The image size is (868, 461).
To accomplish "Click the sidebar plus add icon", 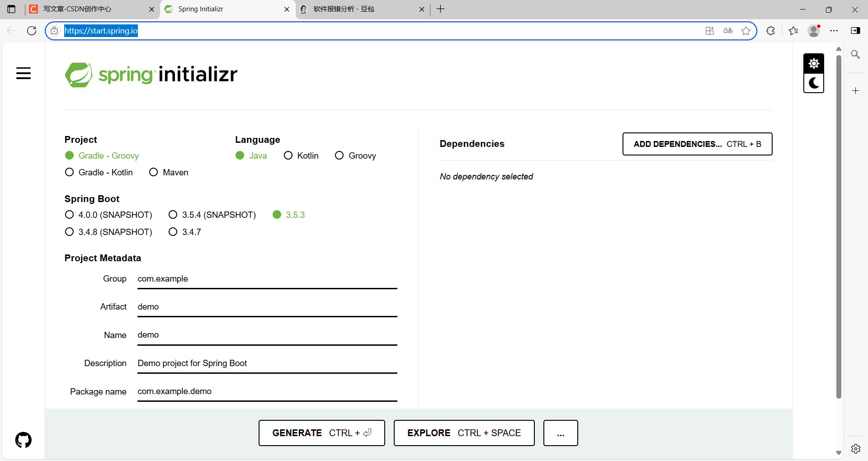I will (x=855, y=91).
